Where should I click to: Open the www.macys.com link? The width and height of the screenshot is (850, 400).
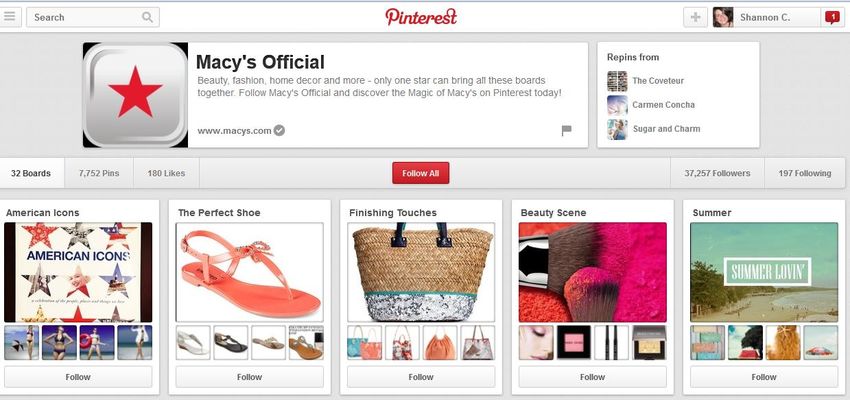(x=234, y=131)
